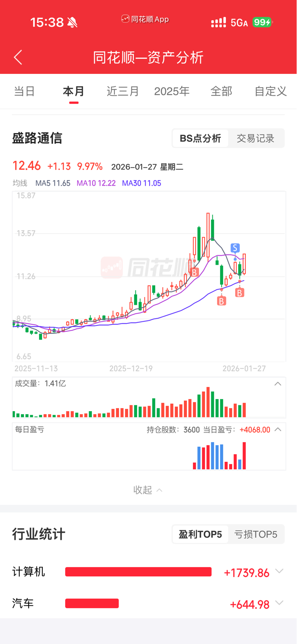The height and width of the screenshot is (644, 297).
Task: Select the 全部 tab
Action: [x=221, y=91]
